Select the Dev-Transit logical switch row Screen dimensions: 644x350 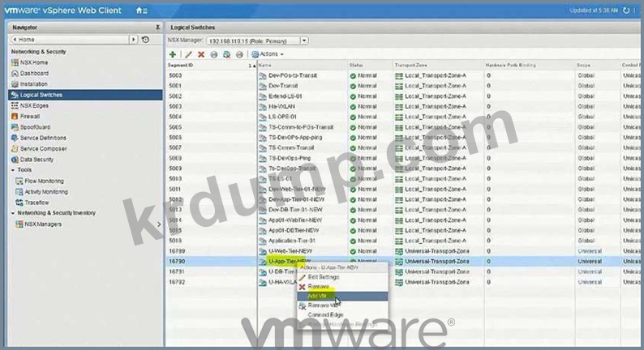pos(402,86)
